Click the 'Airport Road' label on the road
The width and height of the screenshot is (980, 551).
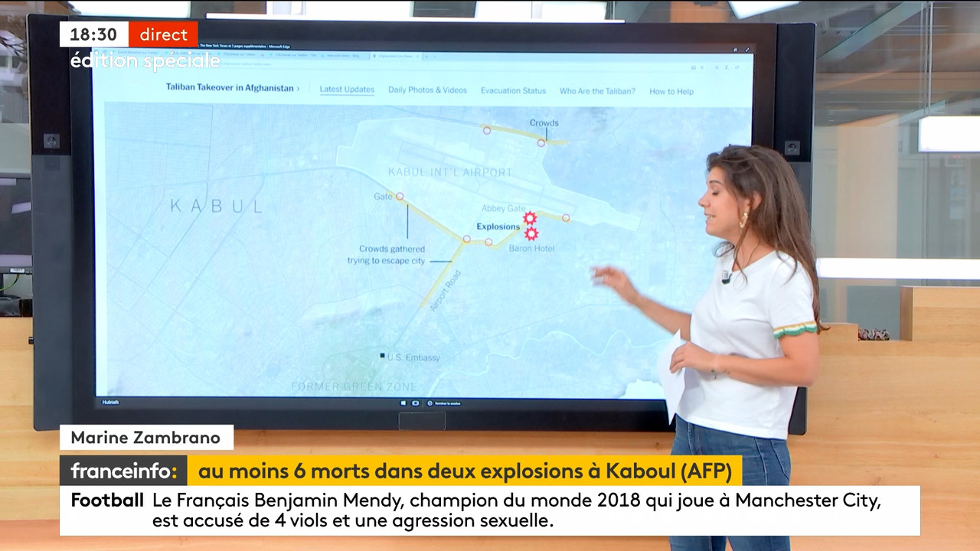click(x=445, y=289)
